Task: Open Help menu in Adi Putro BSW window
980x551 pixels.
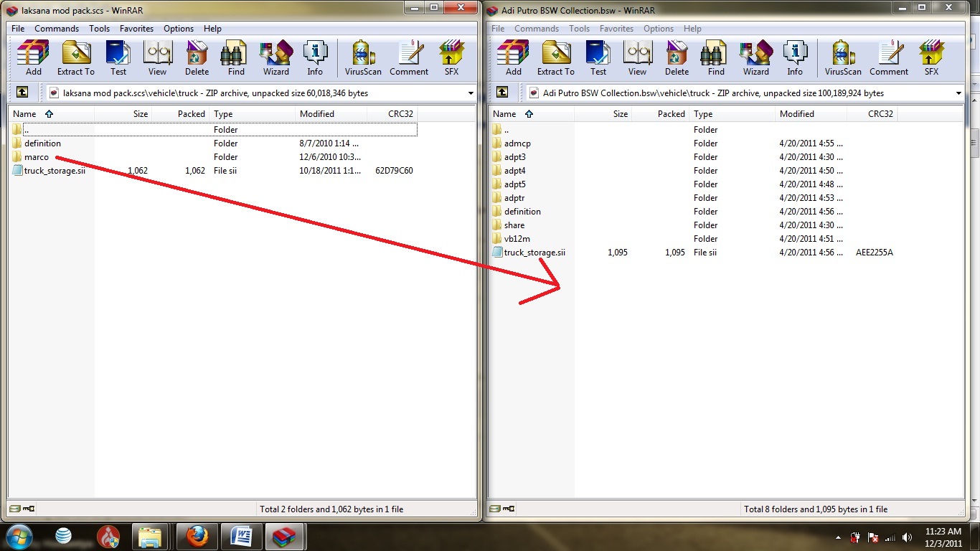Action: (x=692, y=29)
